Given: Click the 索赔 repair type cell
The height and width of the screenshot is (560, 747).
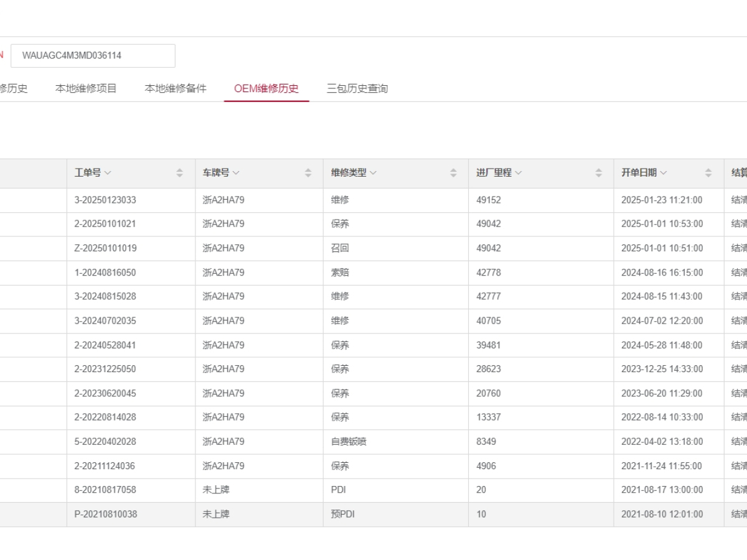Looking at the screenshot, I should pyautogui.click(x=340, y=272).
